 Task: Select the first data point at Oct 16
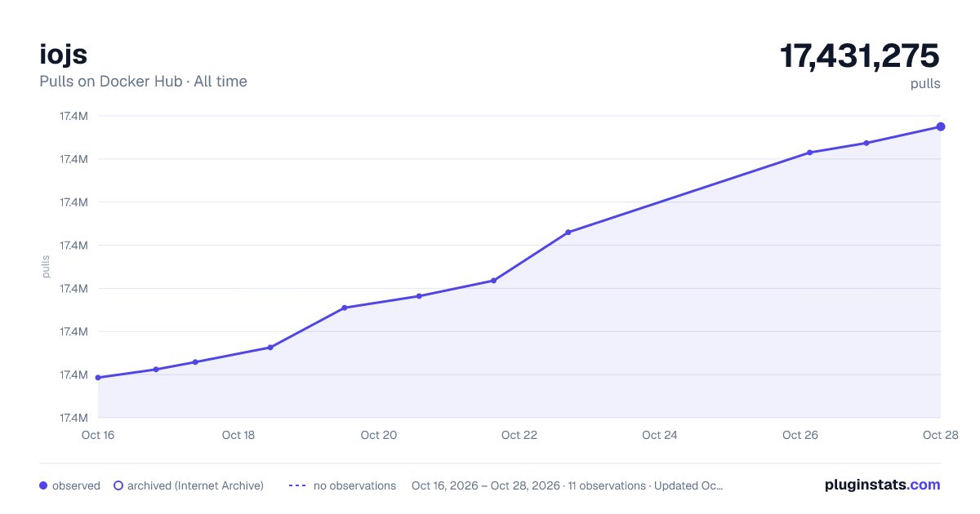tap(98, 378)
